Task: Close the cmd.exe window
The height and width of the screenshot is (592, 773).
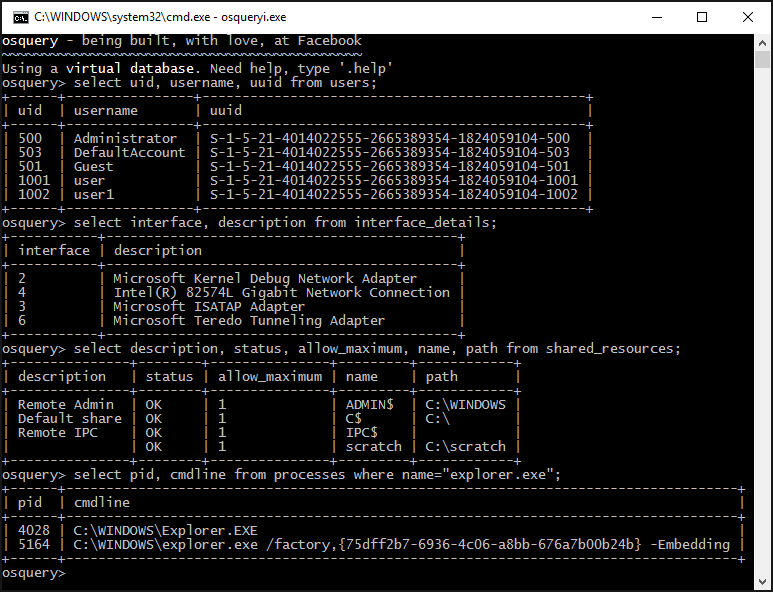Action: [748, 17]
